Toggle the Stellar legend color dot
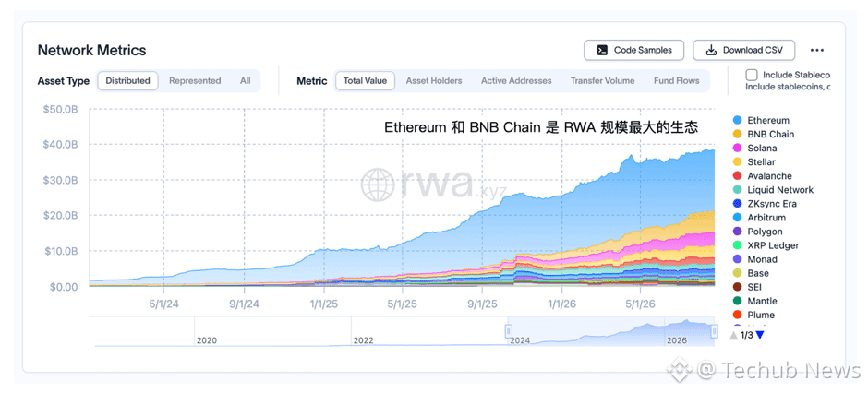The height and width of the screenshot is (393, 868). (737, 162)
